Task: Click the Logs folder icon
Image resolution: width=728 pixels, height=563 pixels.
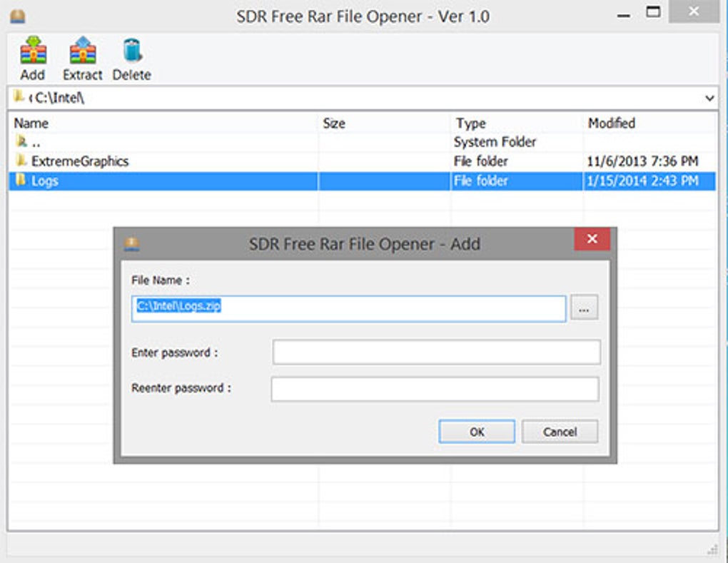Action: click(21, 180)
